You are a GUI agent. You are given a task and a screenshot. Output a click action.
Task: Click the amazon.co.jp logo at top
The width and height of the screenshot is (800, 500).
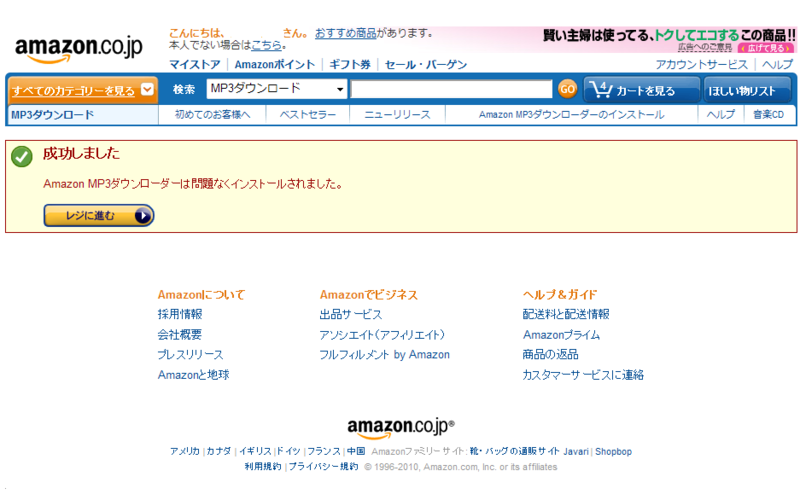[79, 49]
